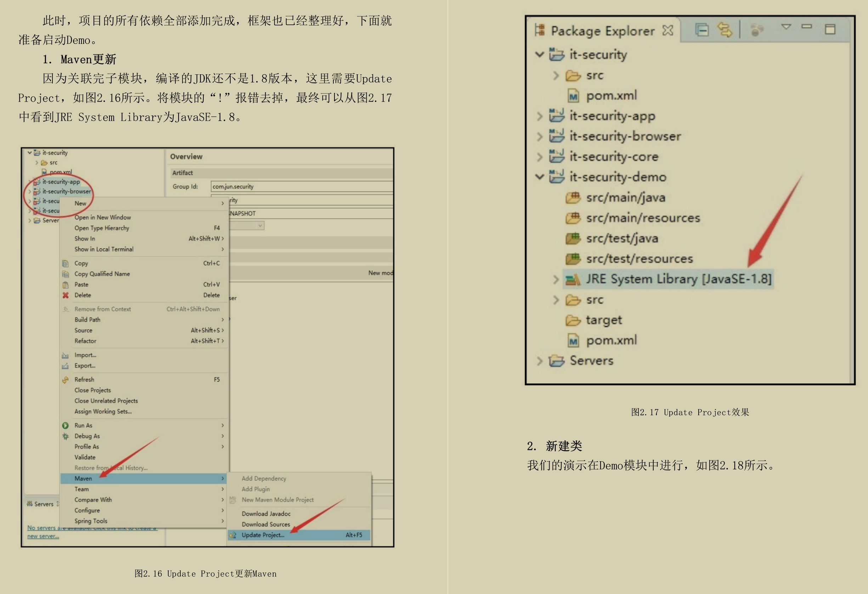Select it-security-app project icon in Package Explorer
868x594 pixels.
click(557, 115)
